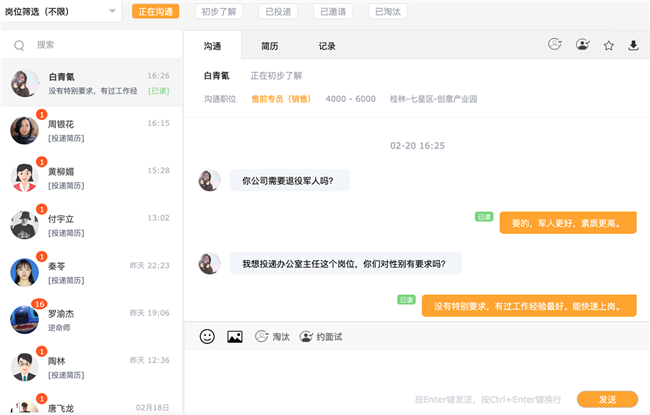
Task: Open conversation with 黄柳媚
Action: click(92, 177)
